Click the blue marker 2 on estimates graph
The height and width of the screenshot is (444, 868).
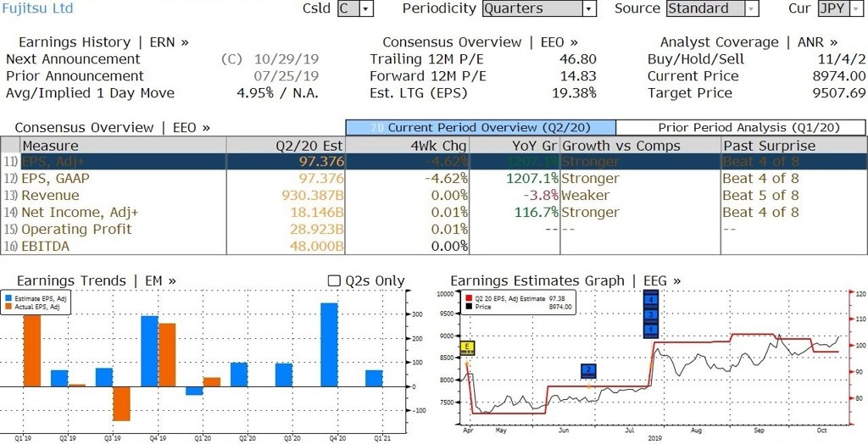[588, 370]
